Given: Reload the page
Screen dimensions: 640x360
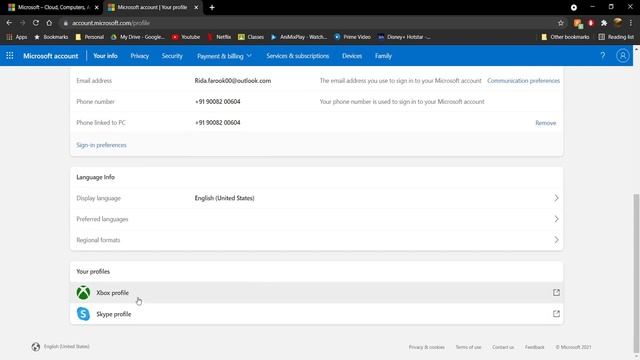Looking at the screenshot, I should click(x=36, y=23).
